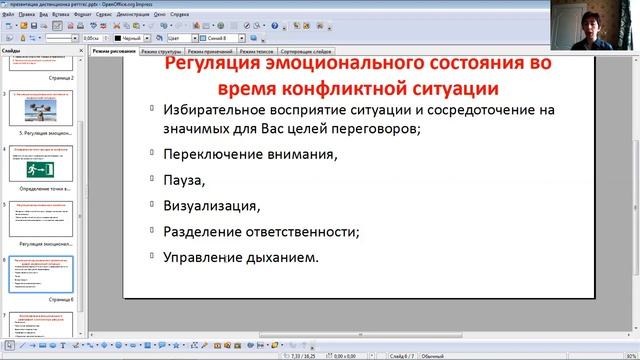
Task: Click the New document icon
Action: pyautogui.click(x=9, y=26)
